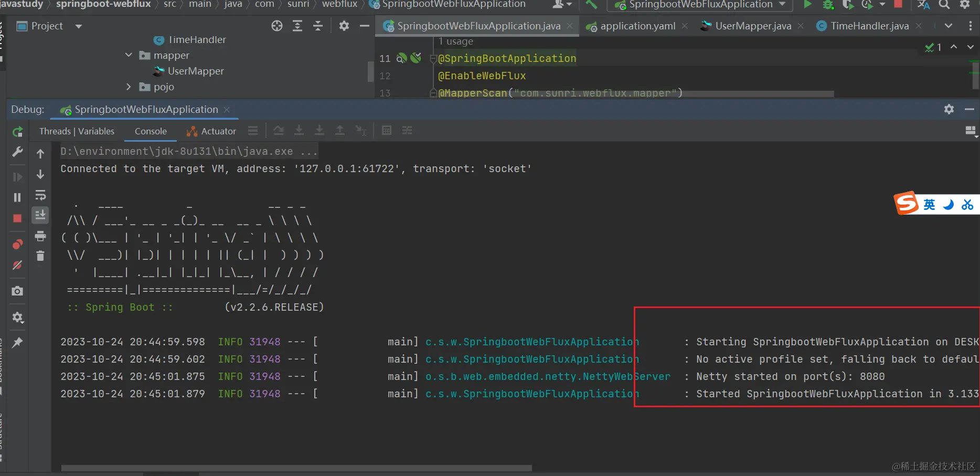Toggle soft-wrap in the console
Screen dimensions: 980x476
(40, 195)
